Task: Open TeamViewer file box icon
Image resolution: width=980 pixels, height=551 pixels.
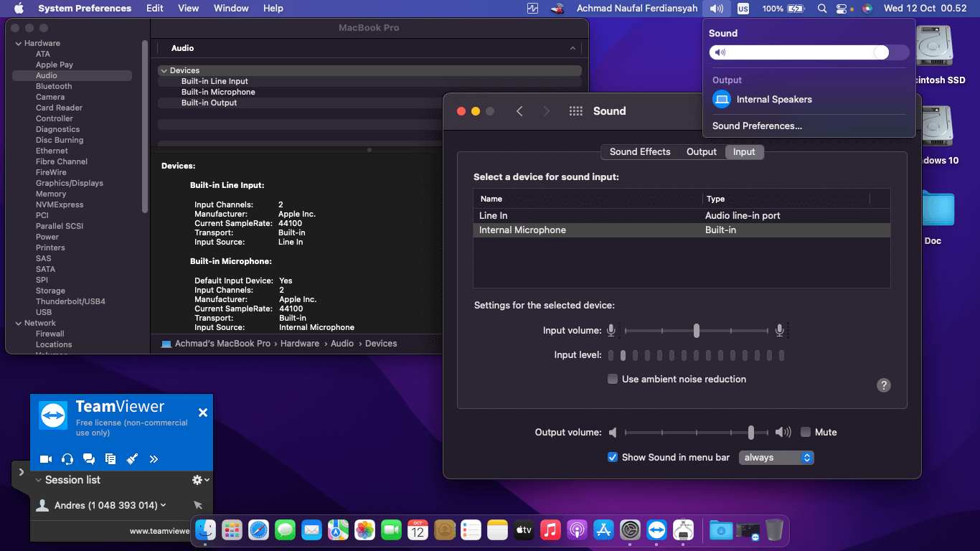Action: (x=110, y=459)
